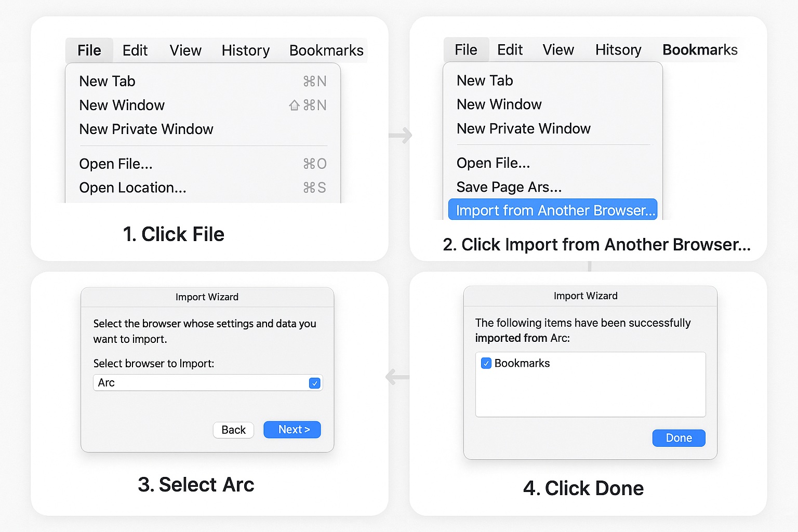Click Import Wizard title in Select browser dialog
798x532 pixels.
(x=207, y=297)
